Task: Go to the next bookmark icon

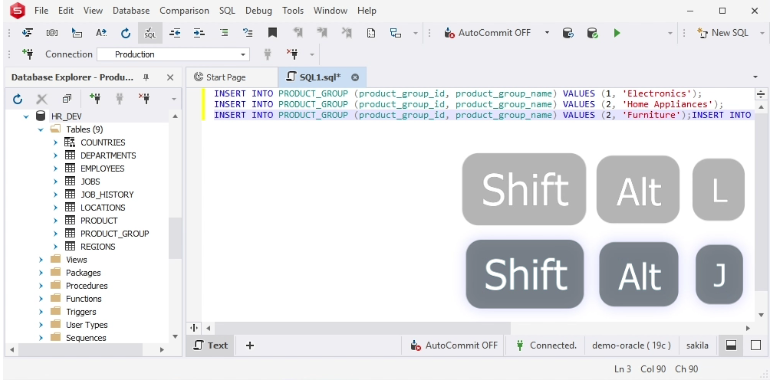Action: click(322, 33)
